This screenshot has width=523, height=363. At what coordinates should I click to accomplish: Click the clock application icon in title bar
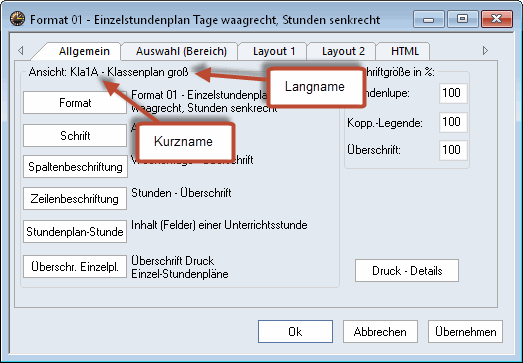[17, 19]
